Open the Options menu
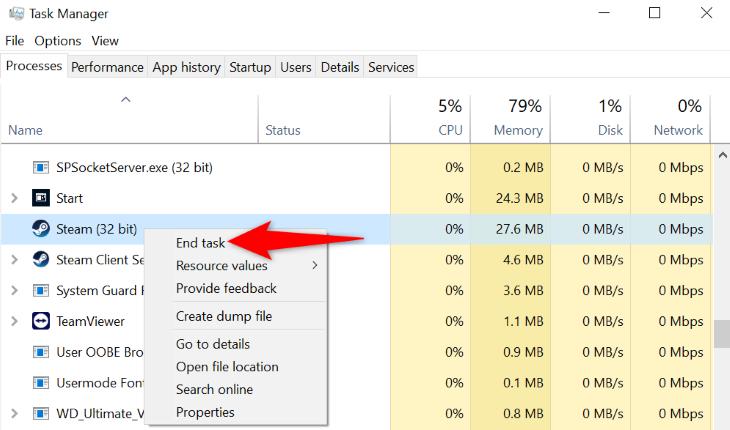Screen dimensions: 730x430 (x=57, y=41)
